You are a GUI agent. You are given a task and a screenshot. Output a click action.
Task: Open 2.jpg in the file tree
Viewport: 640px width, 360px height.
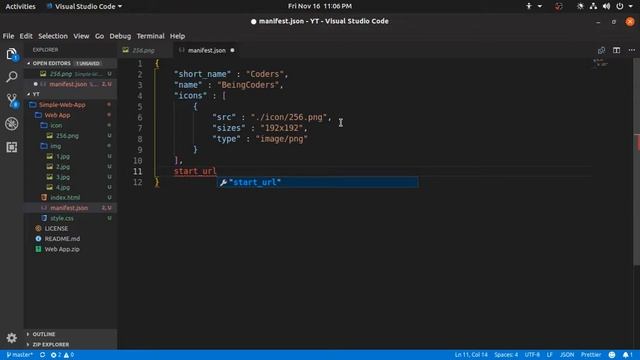pyautogui.click(x=70, y=167)
